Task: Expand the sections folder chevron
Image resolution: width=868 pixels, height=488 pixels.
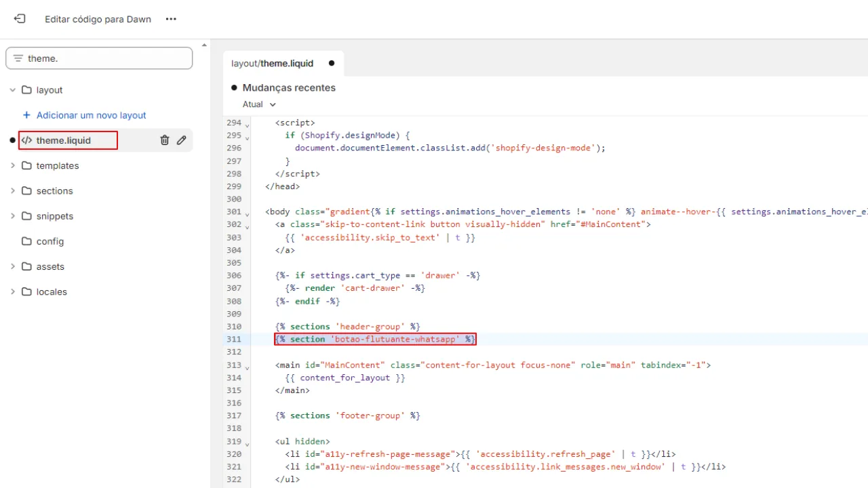Action: coord(12,190)
